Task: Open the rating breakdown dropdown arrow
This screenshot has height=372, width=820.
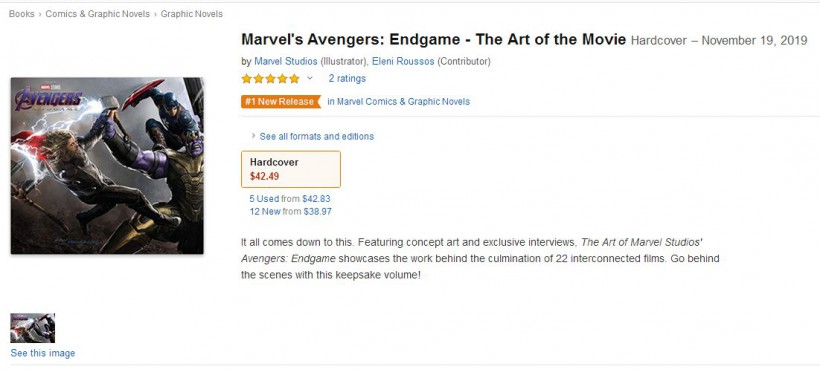Action: tap(310, 78)
